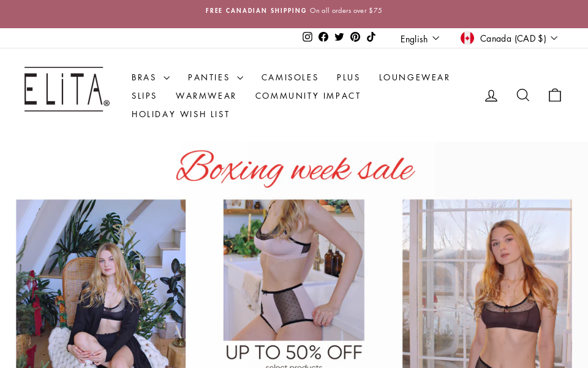
Task: Open the search magnifier icon
Action: tap(522, 96)
